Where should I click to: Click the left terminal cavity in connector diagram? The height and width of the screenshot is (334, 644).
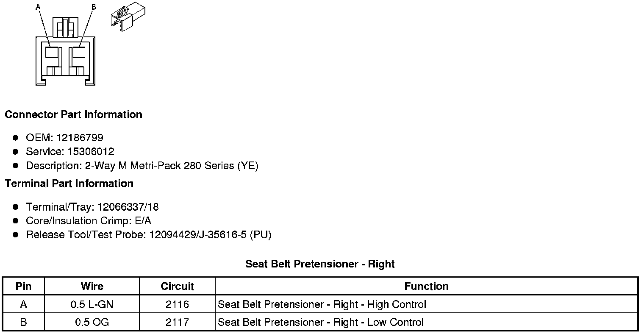point(51,53)
